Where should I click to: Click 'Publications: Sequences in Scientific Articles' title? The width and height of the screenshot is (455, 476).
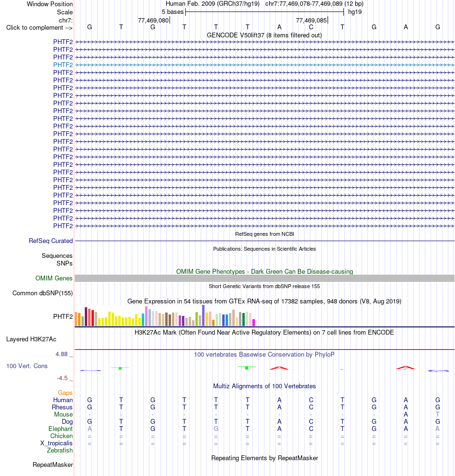tap(264, 249)
